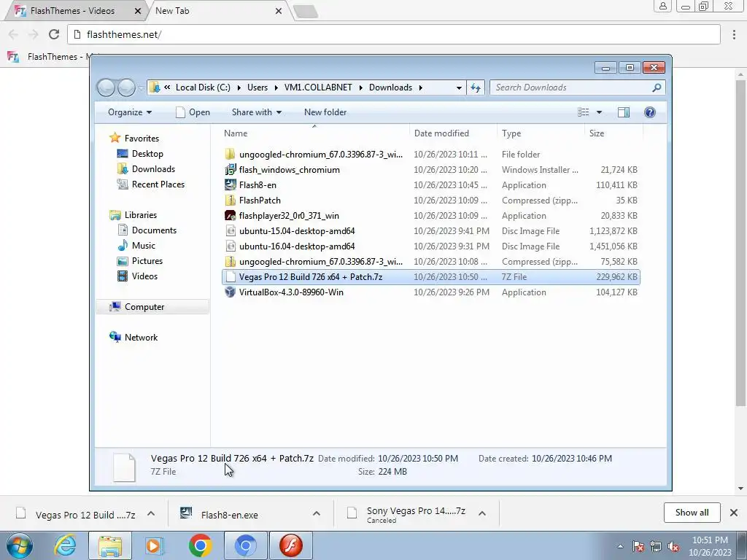Click the Chrome address bar

(x=393, y=34)
